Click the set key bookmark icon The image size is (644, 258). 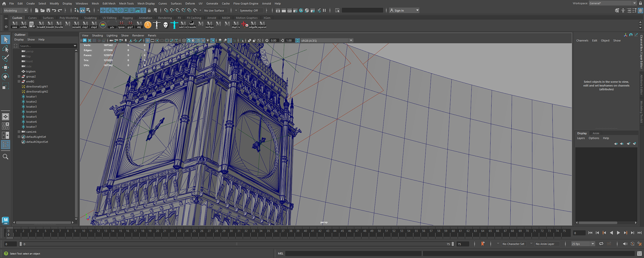click(483, 244)
